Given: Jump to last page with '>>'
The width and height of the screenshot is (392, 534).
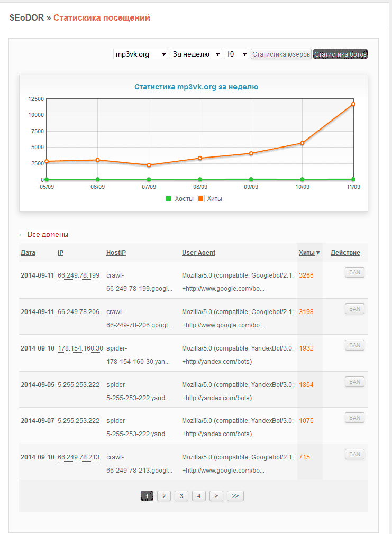Looking at the screenshot, I should click(x=235, y=496).
